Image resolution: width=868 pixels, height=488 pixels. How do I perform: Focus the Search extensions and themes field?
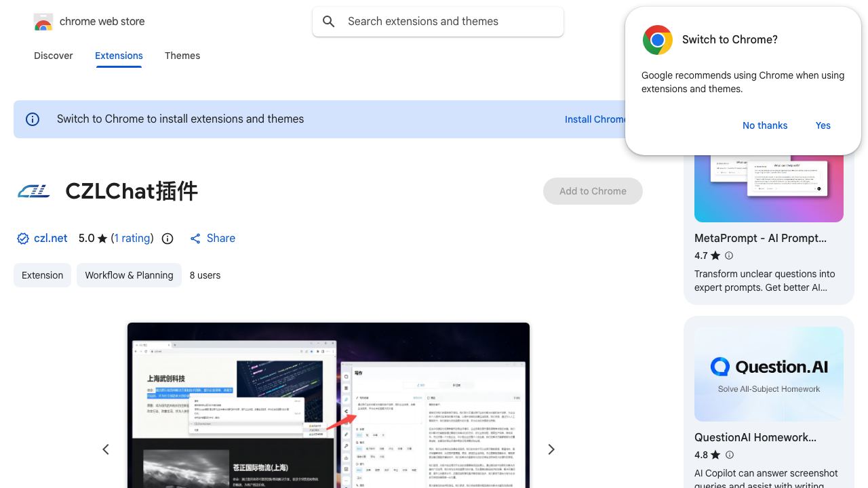coord(438,22)
